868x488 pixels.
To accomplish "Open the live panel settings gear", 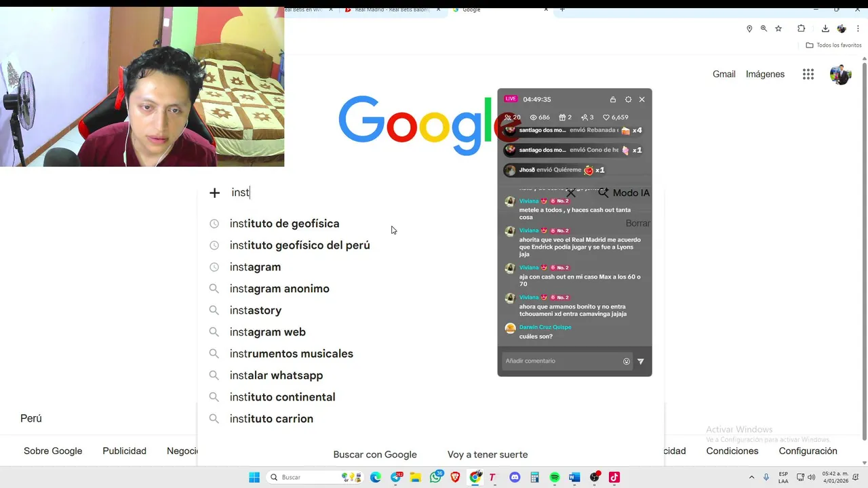I will click(628, 100).
